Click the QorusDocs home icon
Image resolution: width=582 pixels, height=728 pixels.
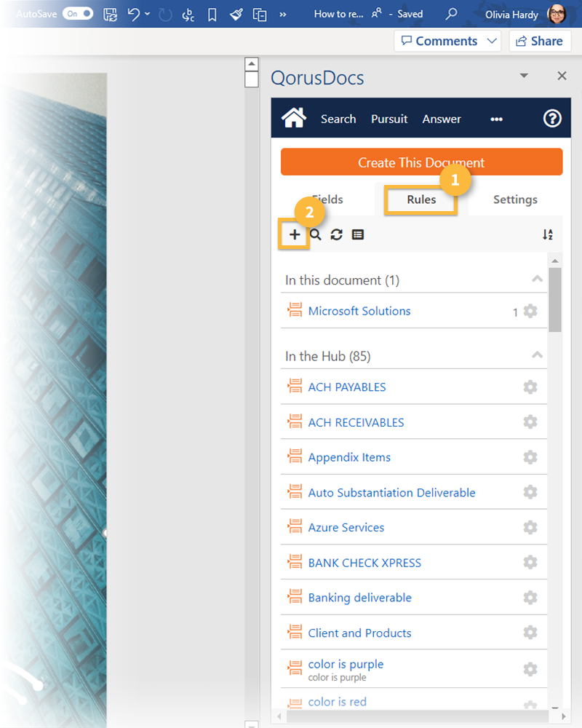(294, 118)
